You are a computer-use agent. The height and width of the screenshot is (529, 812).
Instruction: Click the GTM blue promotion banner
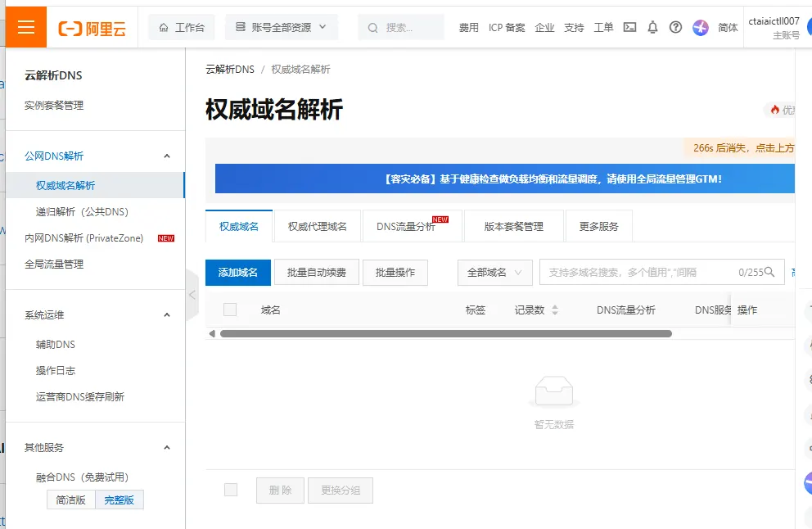(505, 179)
